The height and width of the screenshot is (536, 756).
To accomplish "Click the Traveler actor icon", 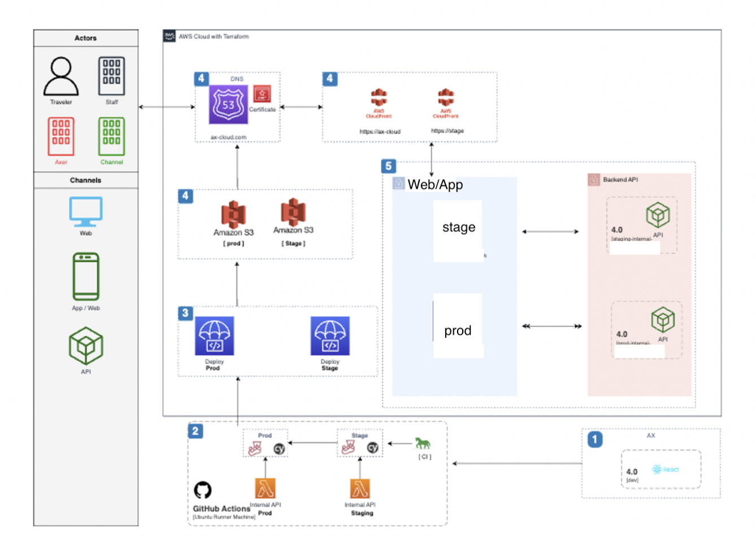I will click(x=60, y=76).
